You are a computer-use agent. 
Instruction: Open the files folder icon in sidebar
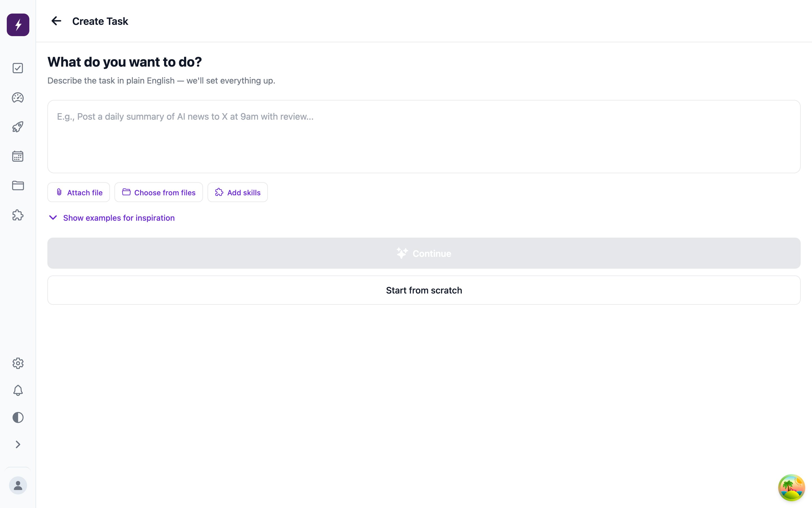tap(18, 185)
